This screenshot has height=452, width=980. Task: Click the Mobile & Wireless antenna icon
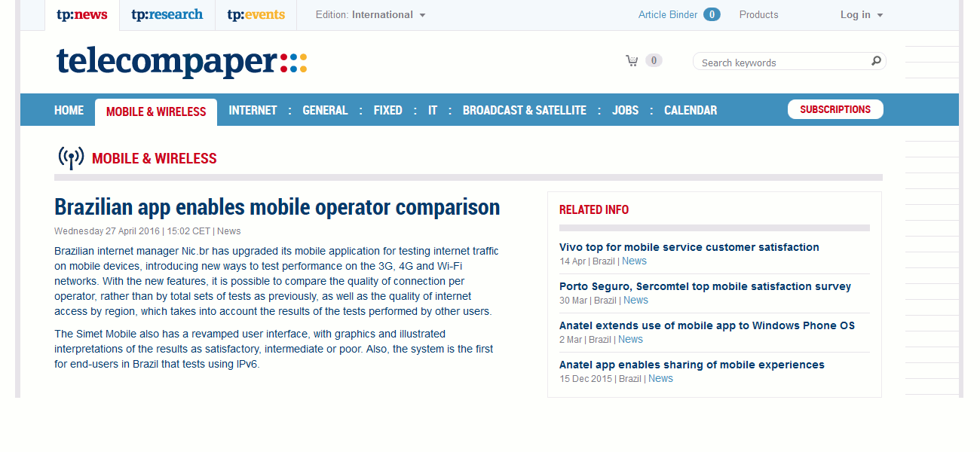[70, 157]
